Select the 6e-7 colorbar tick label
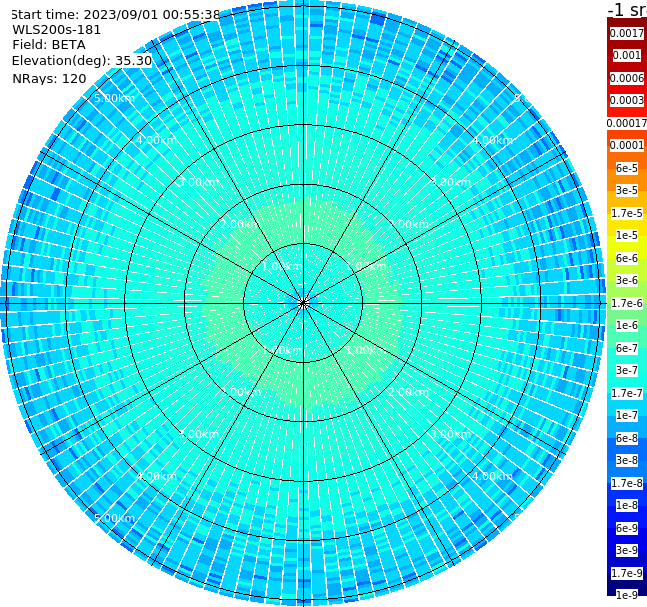The image size is (647, 607). pos(627,348)
